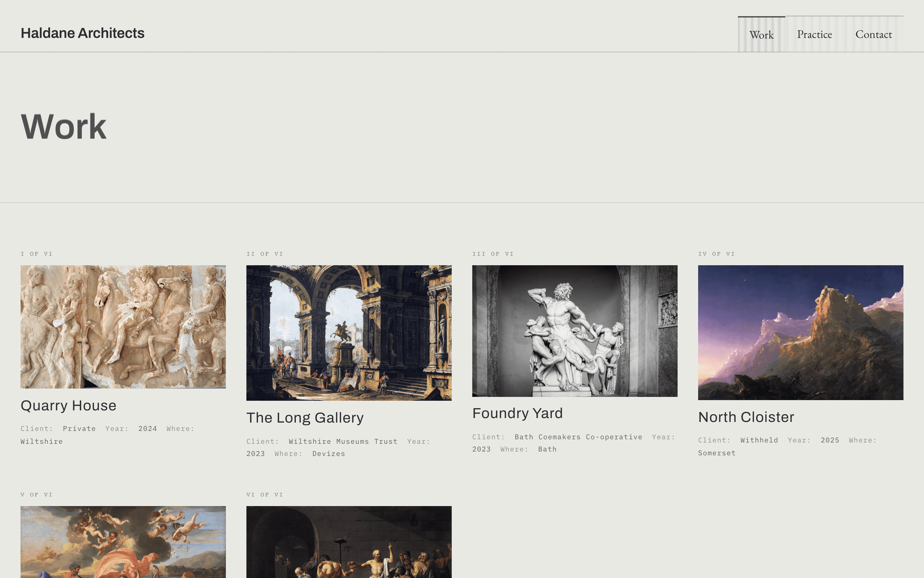The width and height of the screenshot is (924, 578).
Task: Click 'Bath Coemakers Co-operative' client text
Action: 578,437
